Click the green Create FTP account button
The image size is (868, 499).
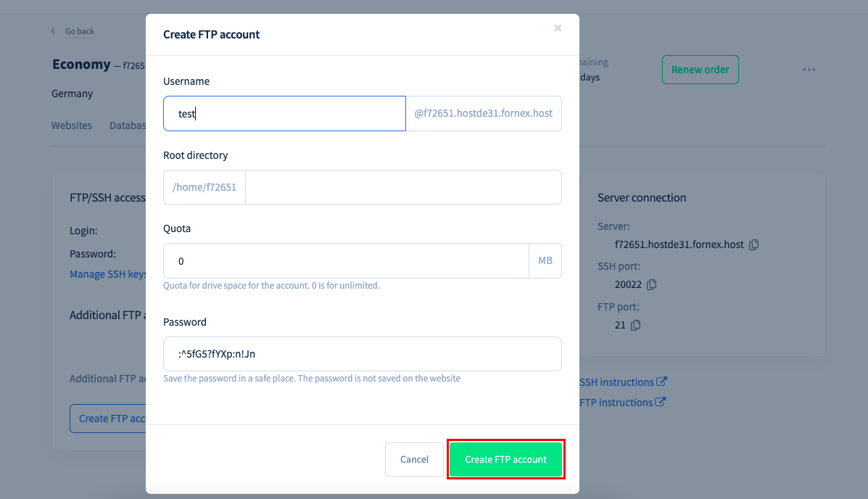(506, 459)
